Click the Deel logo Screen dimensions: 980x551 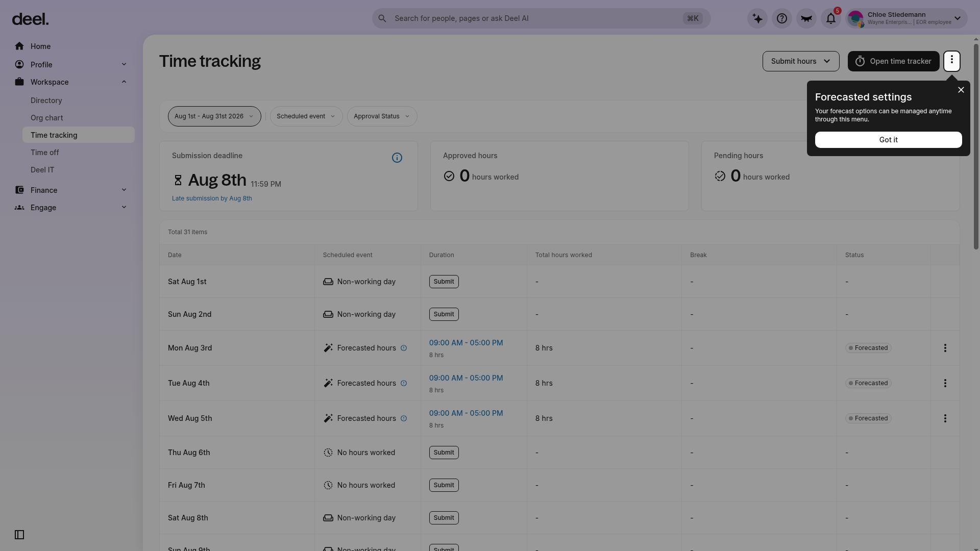click(31, 19)
